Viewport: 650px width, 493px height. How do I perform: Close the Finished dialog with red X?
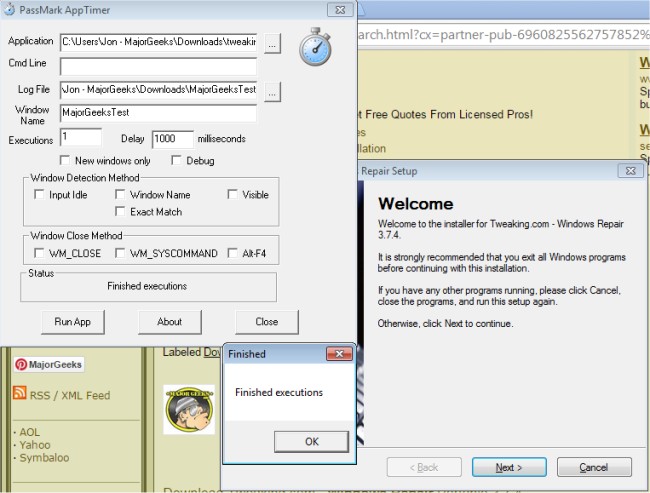(339, 354)
